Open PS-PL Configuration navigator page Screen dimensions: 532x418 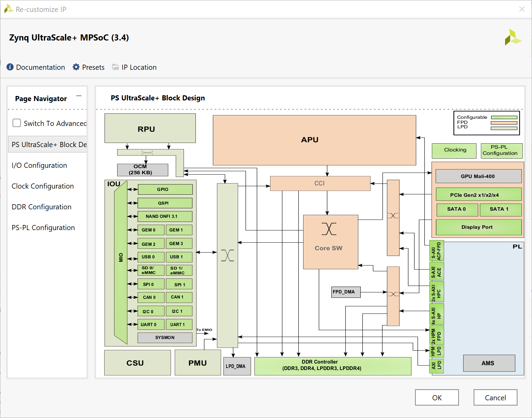click(43, 227)
